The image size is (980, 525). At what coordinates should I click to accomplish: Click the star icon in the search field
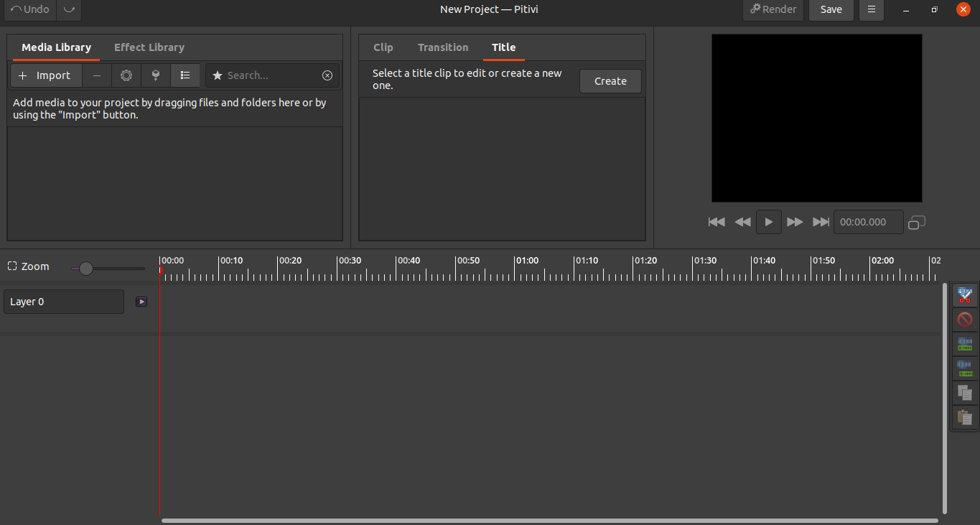[218, 75]
